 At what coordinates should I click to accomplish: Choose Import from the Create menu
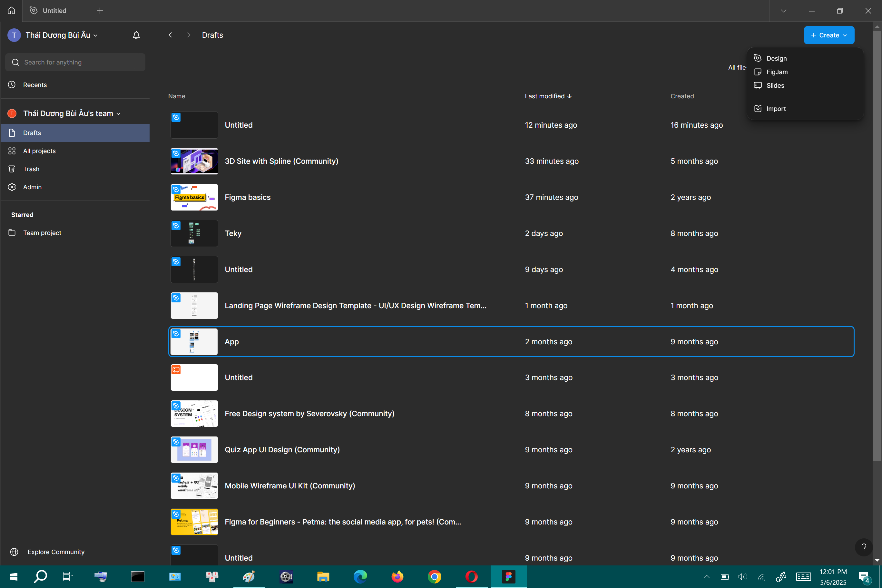tap(805, 108)
